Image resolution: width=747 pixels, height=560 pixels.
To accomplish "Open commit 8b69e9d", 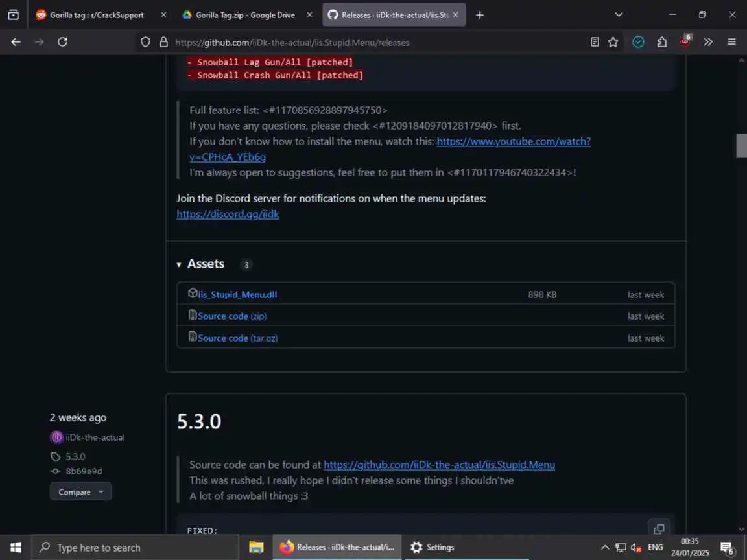I will tap(84, 471).
